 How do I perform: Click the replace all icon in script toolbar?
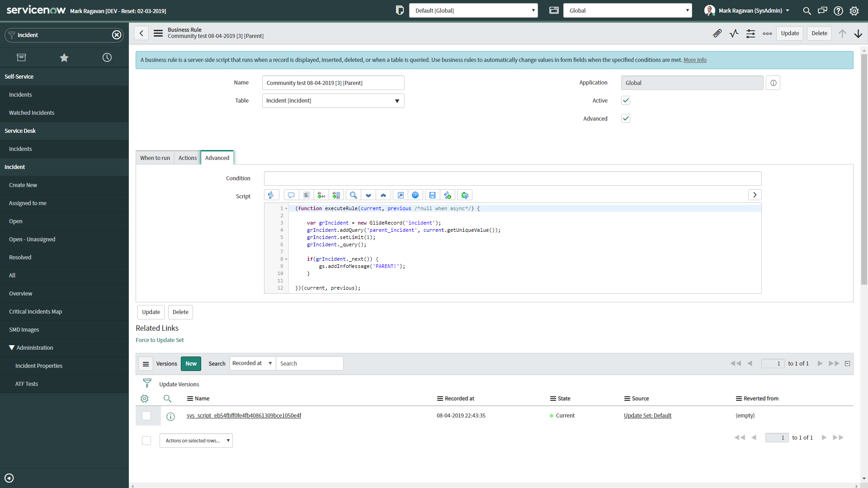click(336, 195)
